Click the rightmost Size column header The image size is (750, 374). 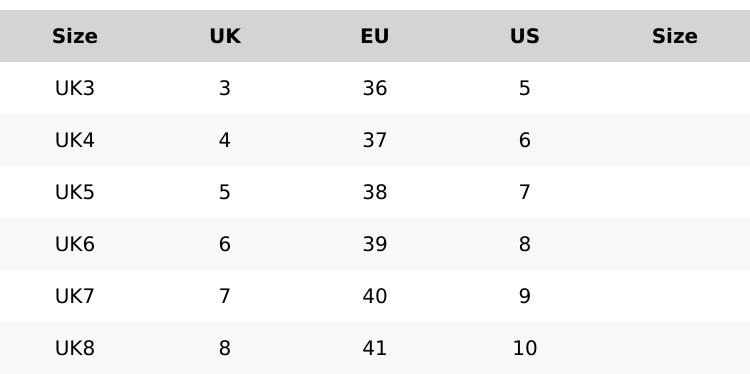(x=674, y=36)
